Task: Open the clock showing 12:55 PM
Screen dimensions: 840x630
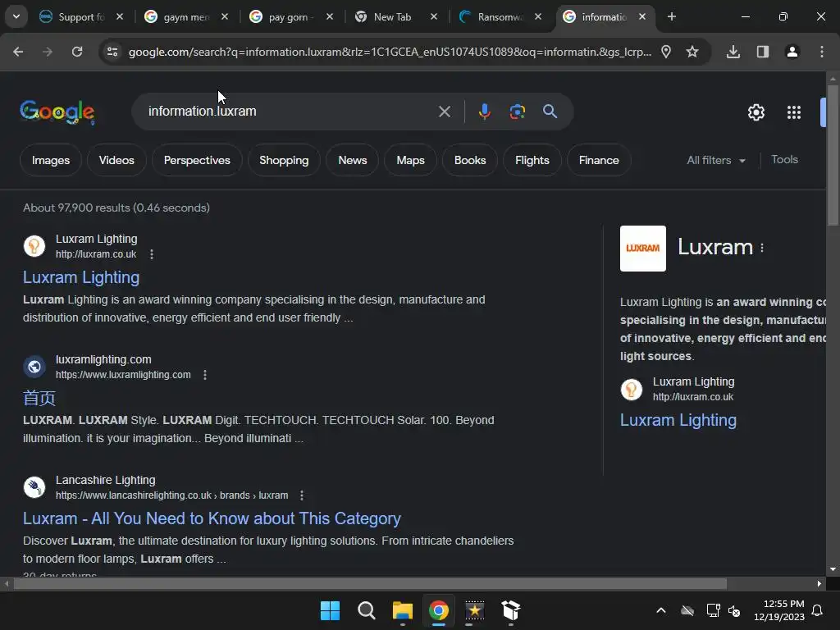Action: [x=779, y=610]
